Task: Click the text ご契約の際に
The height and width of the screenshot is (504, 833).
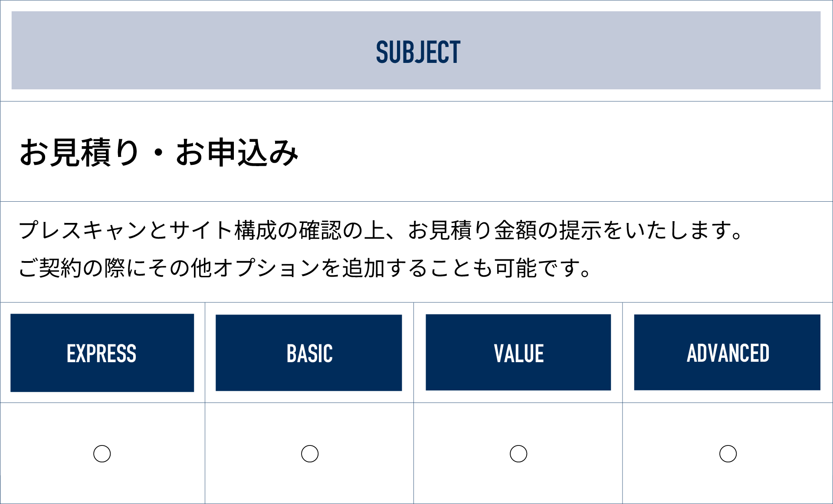Action: [x=82, y=268]
